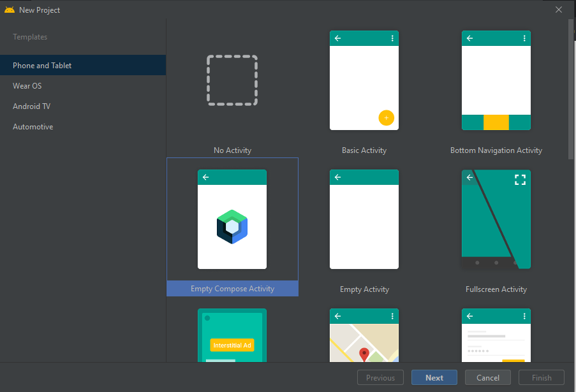Click the Previous button

pos(380,377)
